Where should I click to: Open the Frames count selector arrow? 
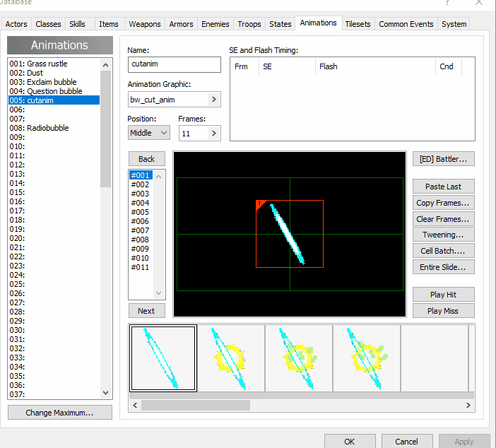pos(214,133)
